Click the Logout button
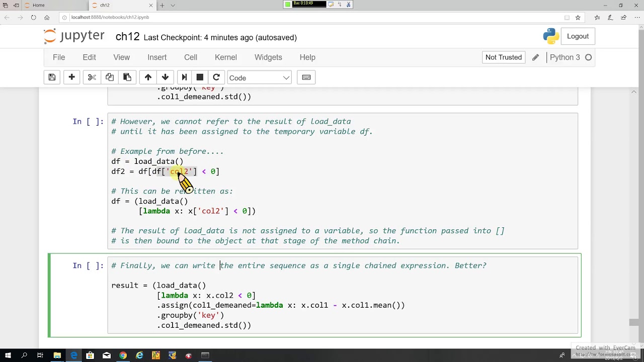Image resolution: width=644 pixels, height=362 pixels. tap(578, 36)
